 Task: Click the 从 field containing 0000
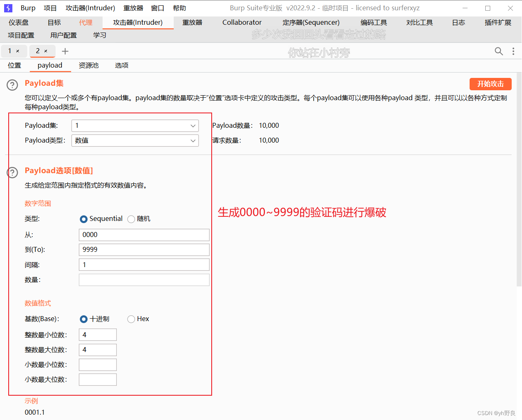coord(144,235)
